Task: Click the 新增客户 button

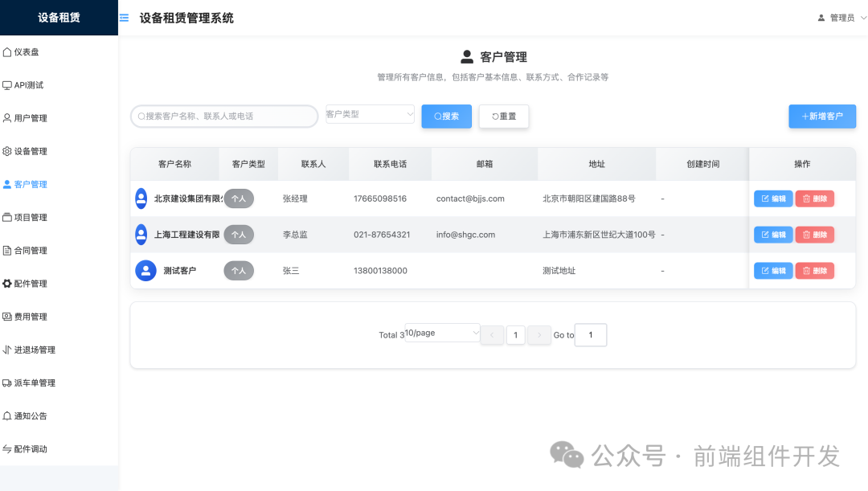Action: [x=822, y=116]
